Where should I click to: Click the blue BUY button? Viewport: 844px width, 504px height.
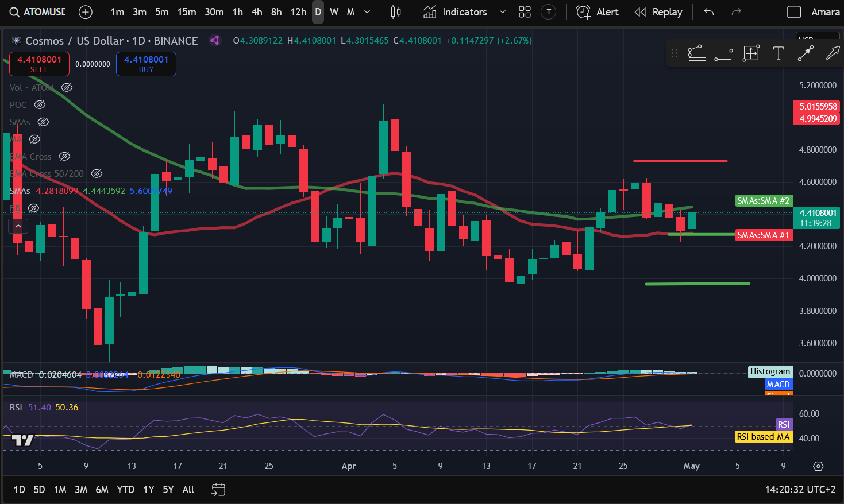(x=146, y=64)
